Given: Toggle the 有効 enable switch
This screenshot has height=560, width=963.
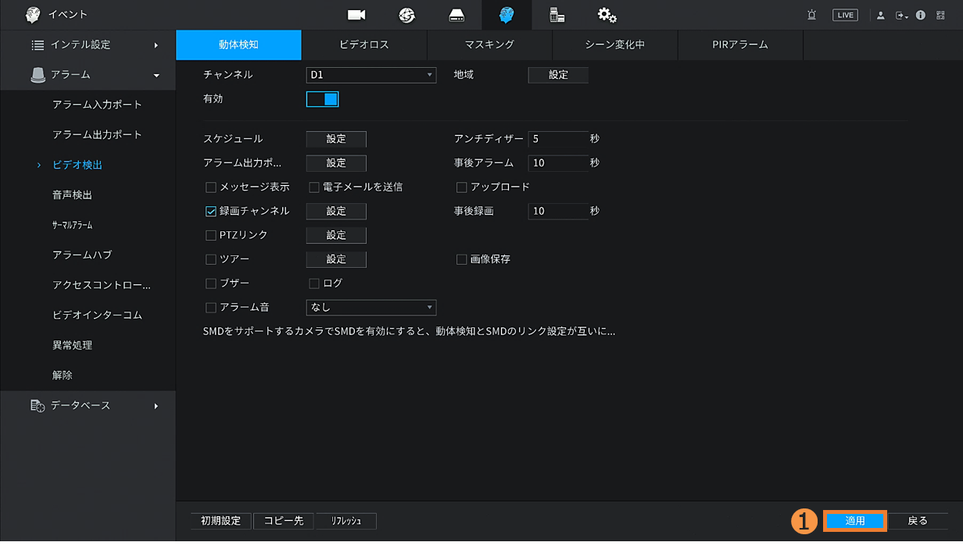Looking at the screenshot, I should point(322,99).
